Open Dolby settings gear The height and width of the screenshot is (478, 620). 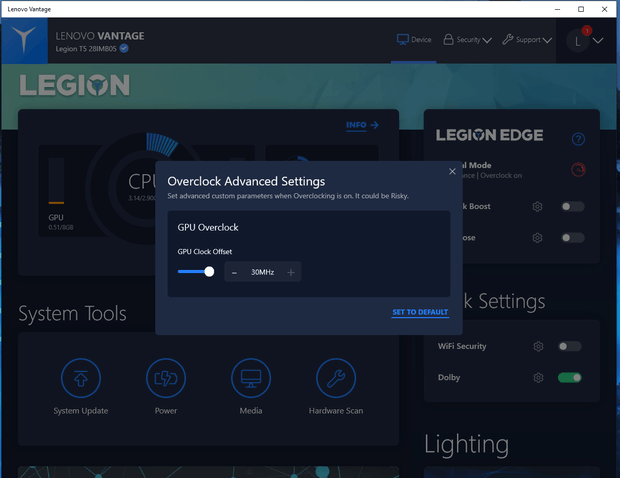tap(538, 378)
